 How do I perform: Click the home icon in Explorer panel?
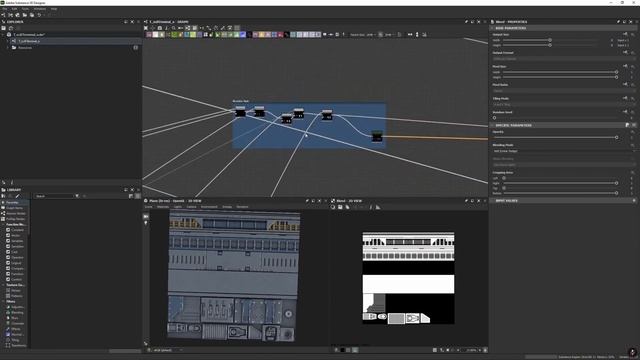[11, 28]
